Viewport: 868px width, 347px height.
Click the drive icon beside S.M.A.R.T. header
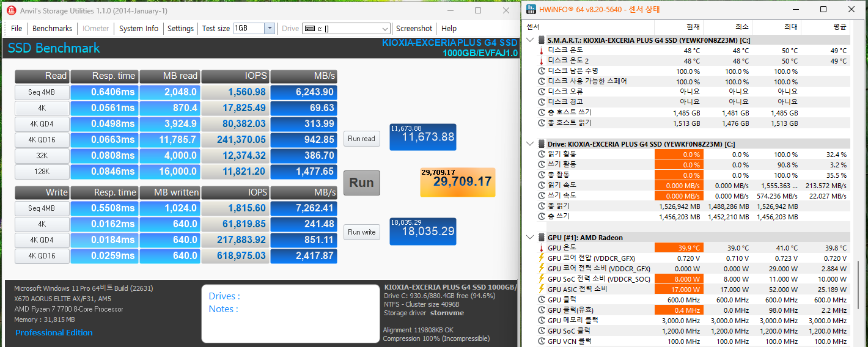pos(541,40)
